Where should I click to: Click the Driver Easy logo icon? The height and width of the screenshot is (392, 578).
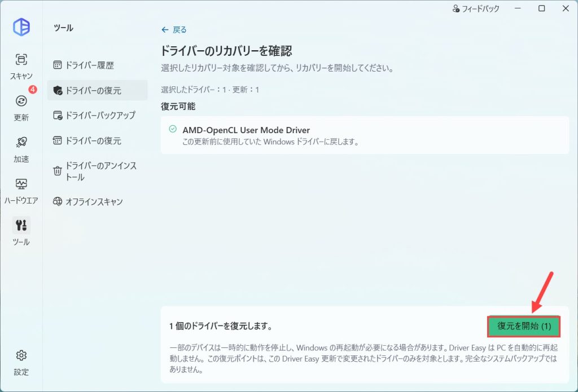point(21,27)
